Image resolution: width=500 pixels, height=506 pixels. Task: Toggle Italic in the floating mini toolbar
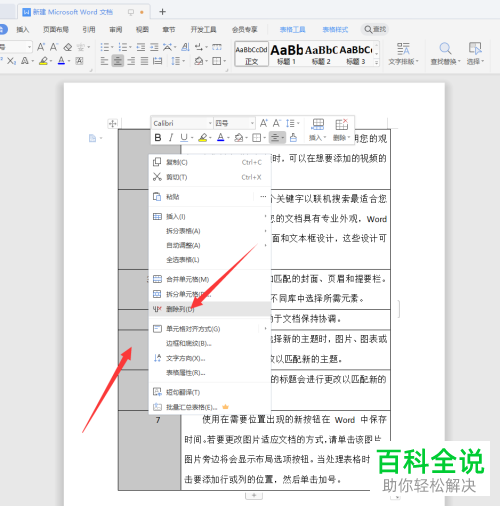(x=171, y=137)
